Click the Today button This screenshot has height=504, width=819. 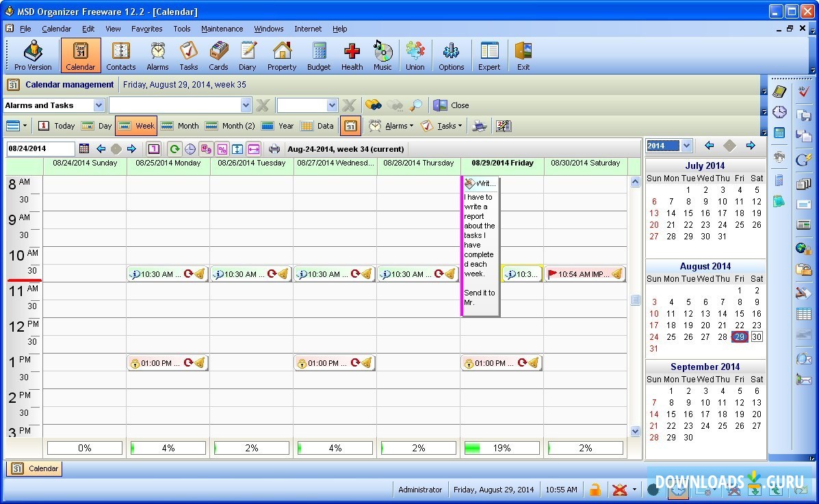click(57, 126)
